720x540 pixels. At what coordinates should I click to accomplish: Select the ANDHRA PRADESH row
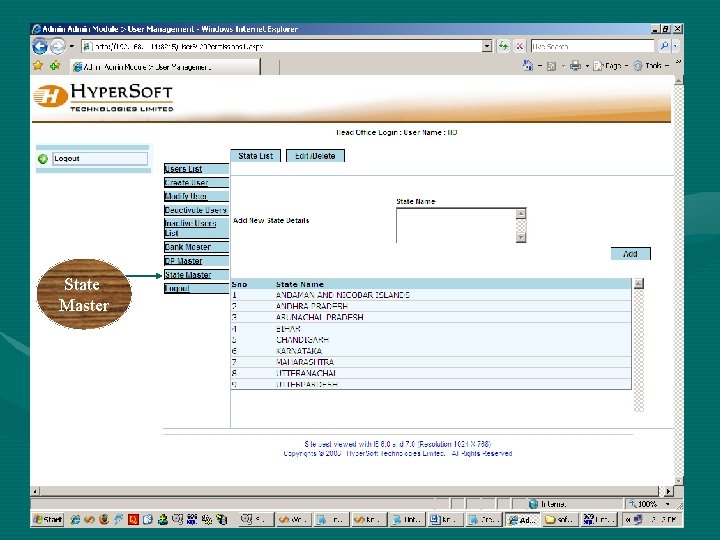(431, 306)
